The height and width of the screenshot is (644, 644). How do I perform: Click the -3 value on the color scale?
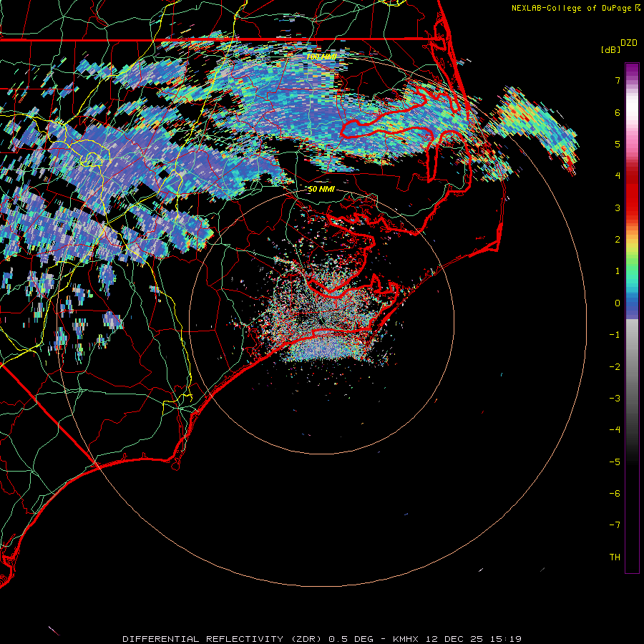615,399
